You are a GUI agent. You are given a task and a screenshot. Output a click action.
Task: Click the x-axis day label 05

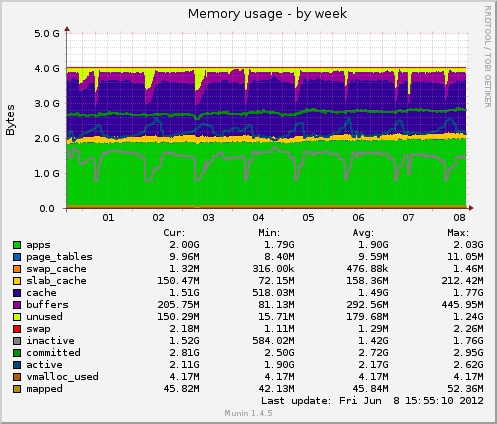tap(308, 218)
